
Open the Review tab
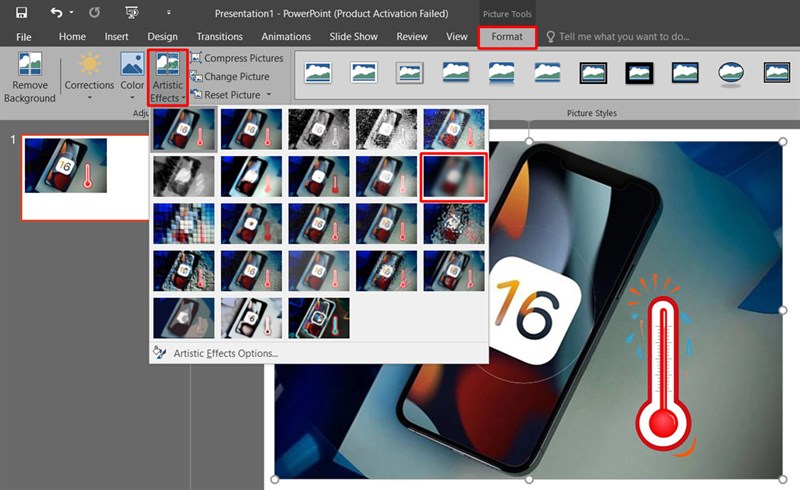tap(412, 37)
